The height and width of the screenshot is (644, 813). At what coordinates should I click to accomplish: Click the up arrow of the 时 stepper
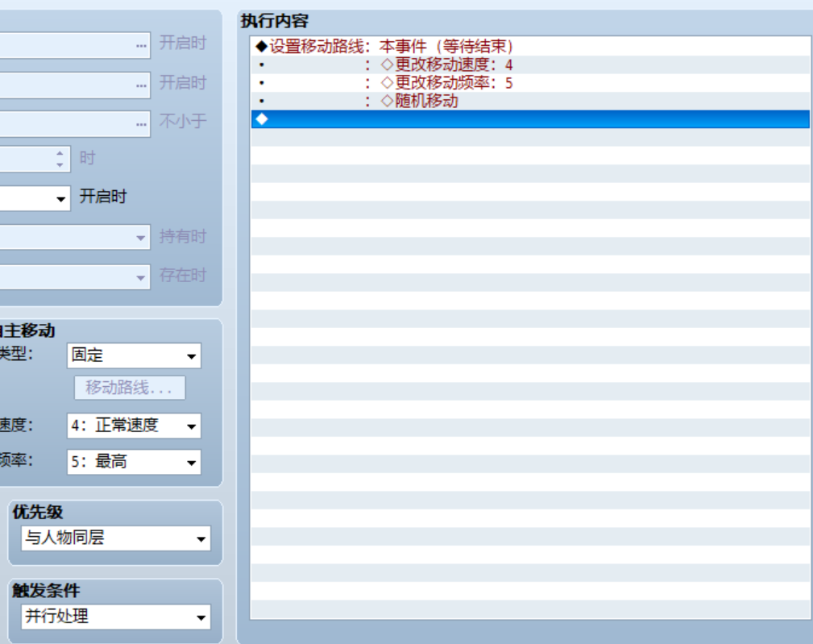pos(60,153)
